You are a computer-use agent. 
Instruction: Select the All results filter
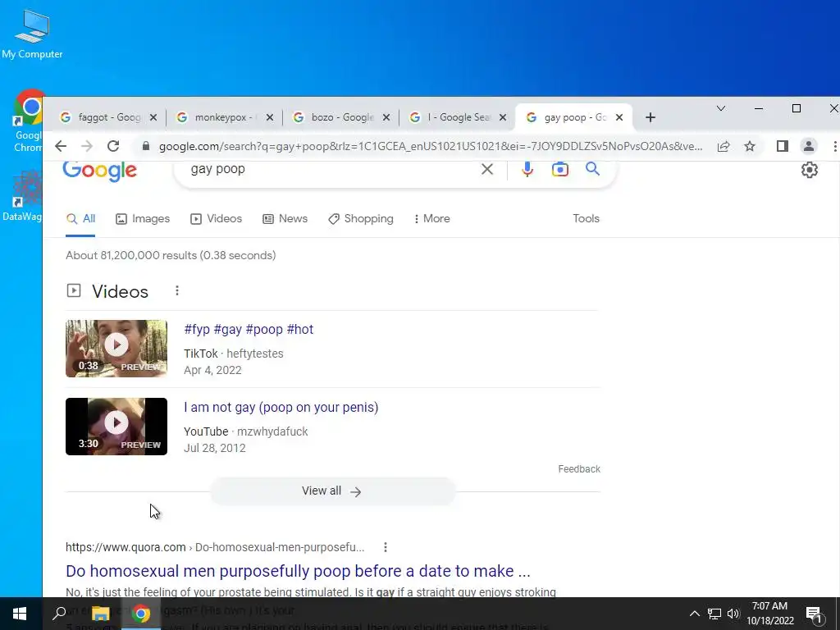point(80,218)
